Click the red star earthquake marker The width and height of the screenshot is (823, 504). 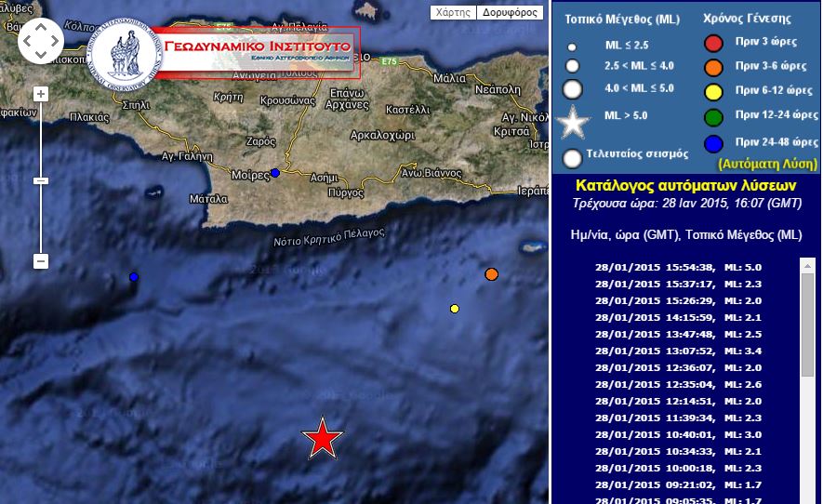(x=323, y=438)
